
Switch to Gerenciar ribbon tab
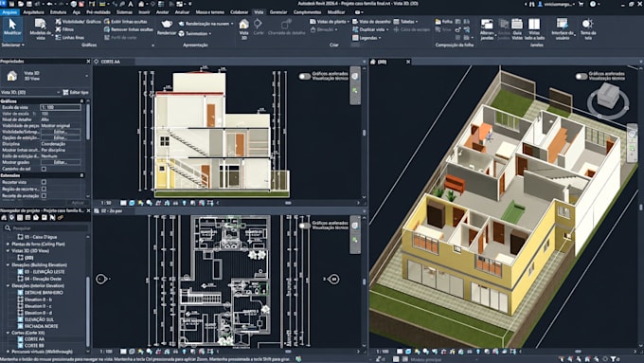coord(278,12)
